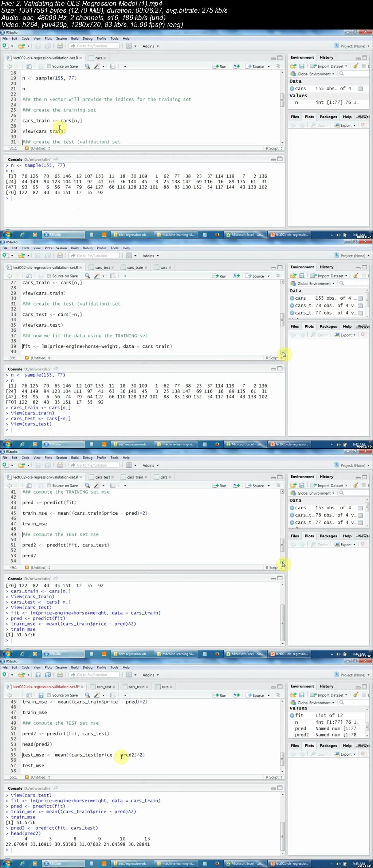The image size is (373, 868).
Task: Open Project: (None) dropdown in second frame
Action: pos(352,256)
